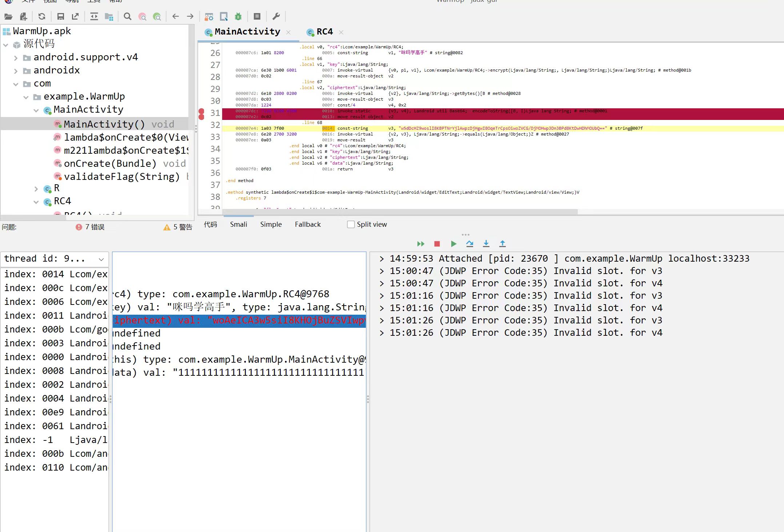Switch to the RC4 editor tab

pyautogui.click(x=325, y=32)
